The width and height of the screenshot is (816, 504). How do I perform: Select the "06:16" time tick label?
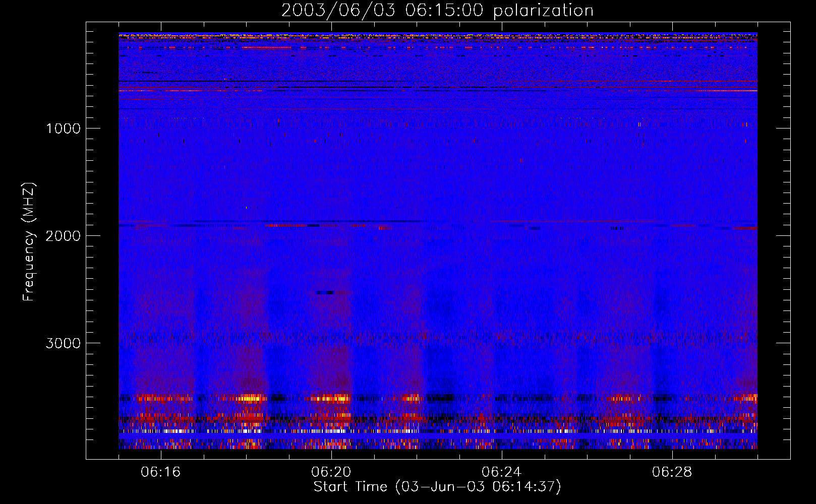pos(161,472)
